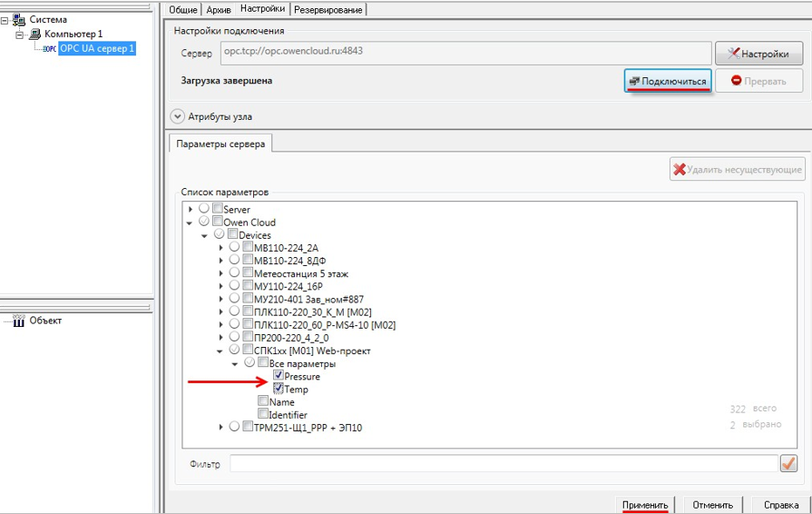Uncheck the Pressure parameter checkbox
Screen dimensions: 812x514
click(279, 376)
